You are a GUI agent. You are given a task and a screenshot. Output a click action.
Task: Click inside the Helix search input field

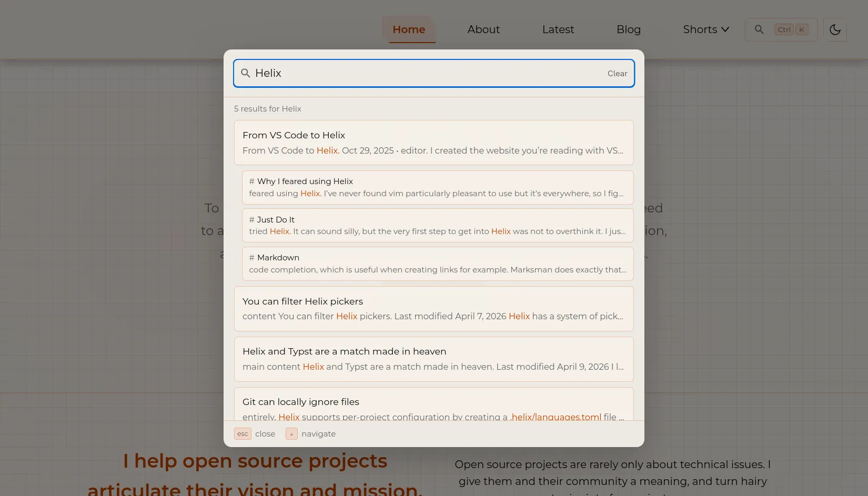pos(421,73)
